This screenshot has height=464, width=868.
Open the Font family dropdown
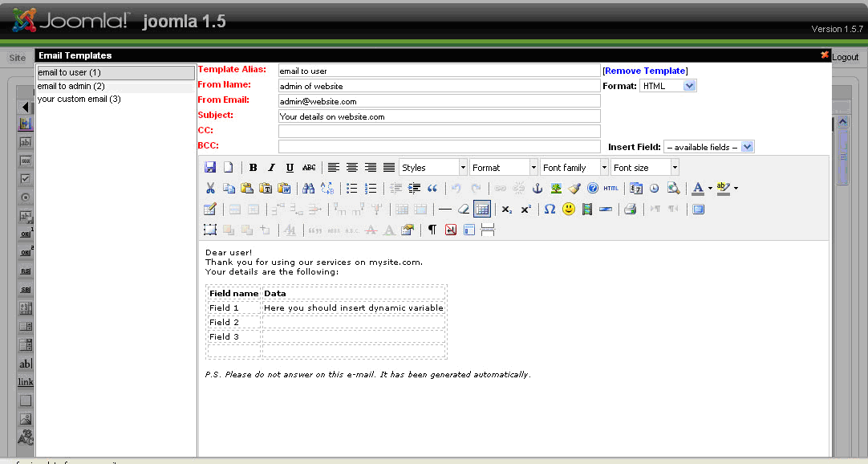574,167
